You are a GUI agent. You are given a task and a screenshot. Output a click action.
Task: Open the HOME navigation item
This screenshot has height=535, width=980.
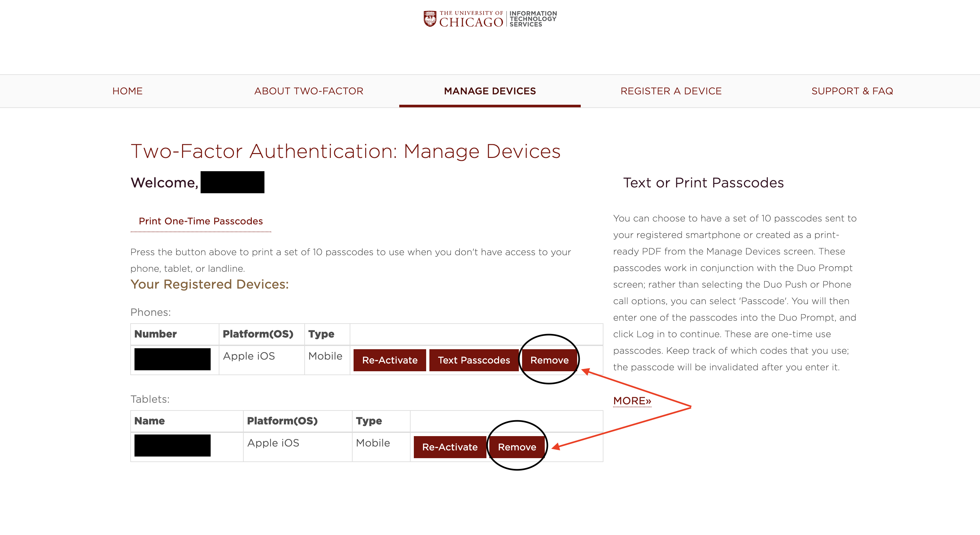(127, 91)
